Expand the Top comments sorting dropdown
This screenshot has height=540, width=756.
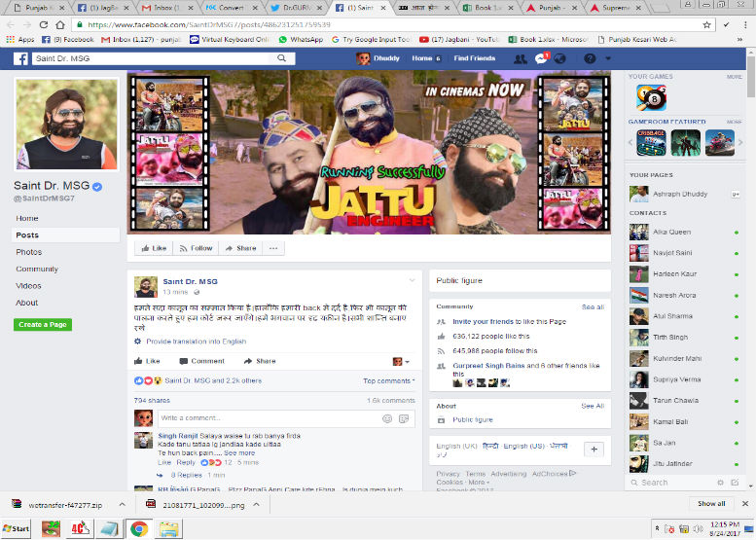click(388, 381)
